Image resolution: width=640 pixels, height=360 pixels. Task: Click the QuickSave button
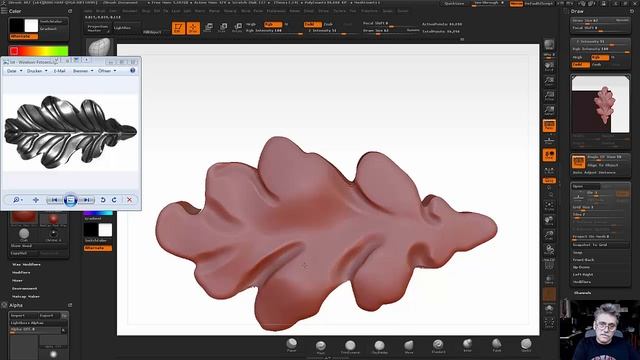click(x=454, y=3)
